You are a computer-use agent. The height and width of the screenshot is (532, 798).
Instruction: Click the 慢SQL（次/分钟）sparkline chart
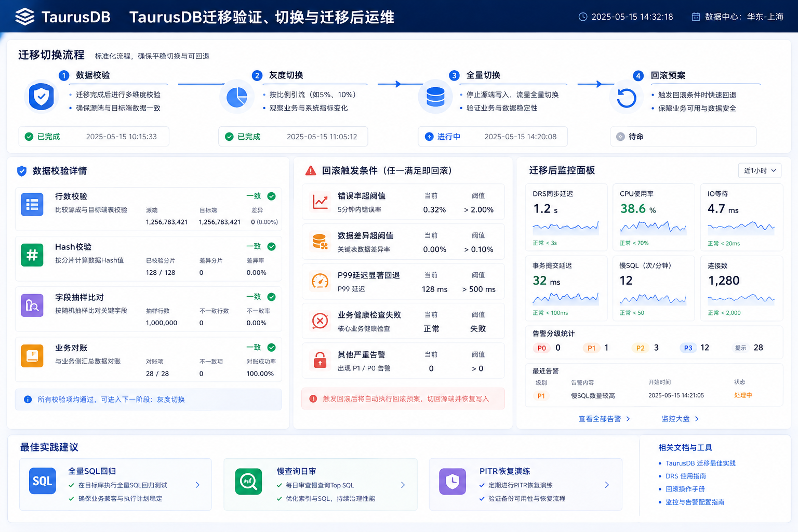click(653, 299)
